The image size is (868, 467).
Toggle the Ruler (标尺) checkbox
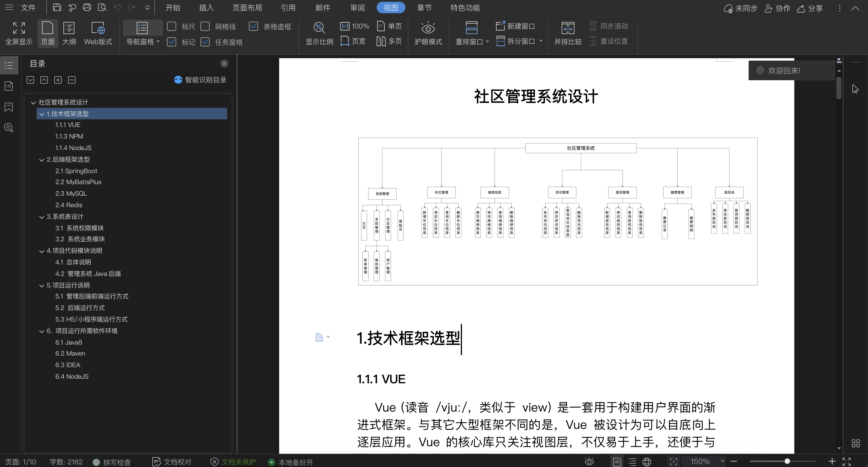[172, 26]
